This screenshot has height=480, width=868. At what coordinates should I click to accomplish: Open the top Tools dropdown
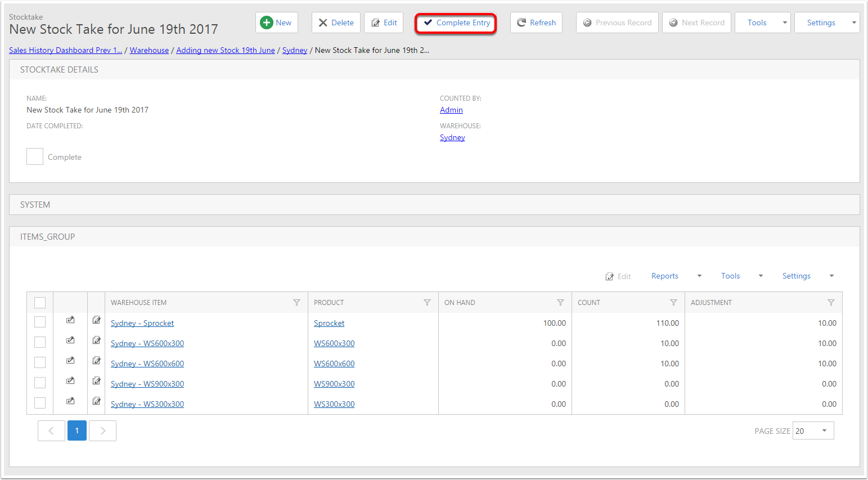[x=763, y=23]
